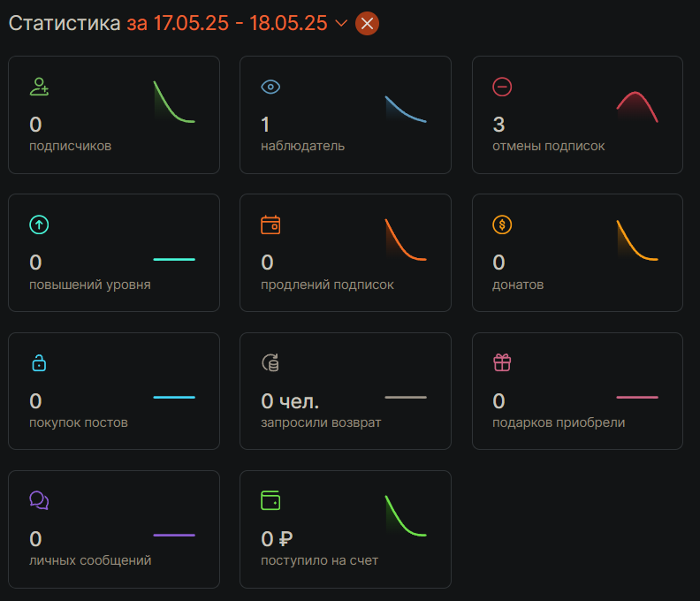Click the red unsubscribes trend chart
The image size is (700, 601).
tap(636, 106)
